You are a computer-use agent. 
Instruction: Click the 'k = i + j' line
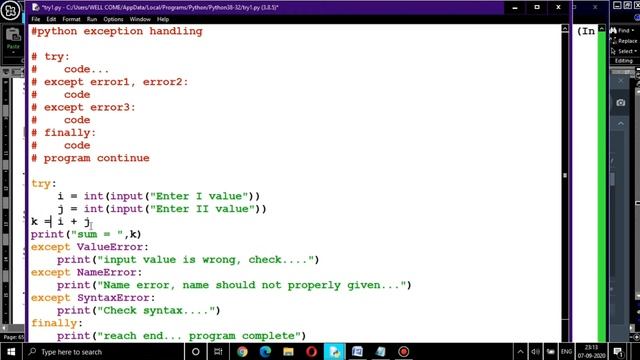tap(61, 222)
